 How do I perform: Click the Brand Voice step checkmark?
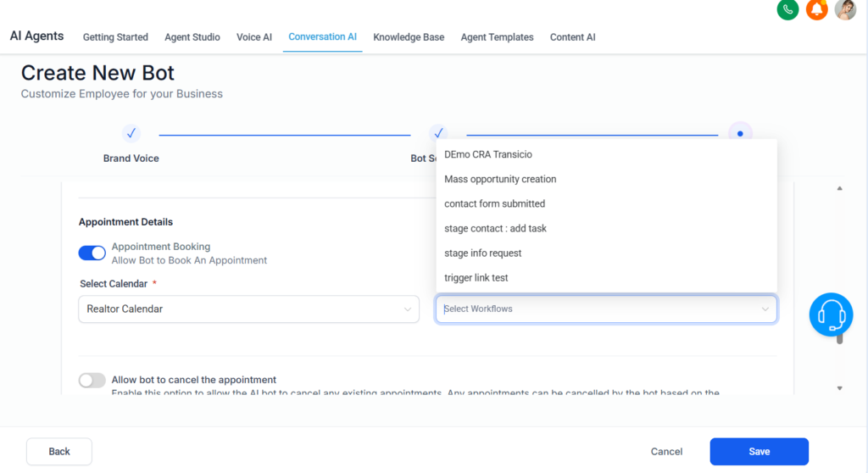tap(131, 134)
